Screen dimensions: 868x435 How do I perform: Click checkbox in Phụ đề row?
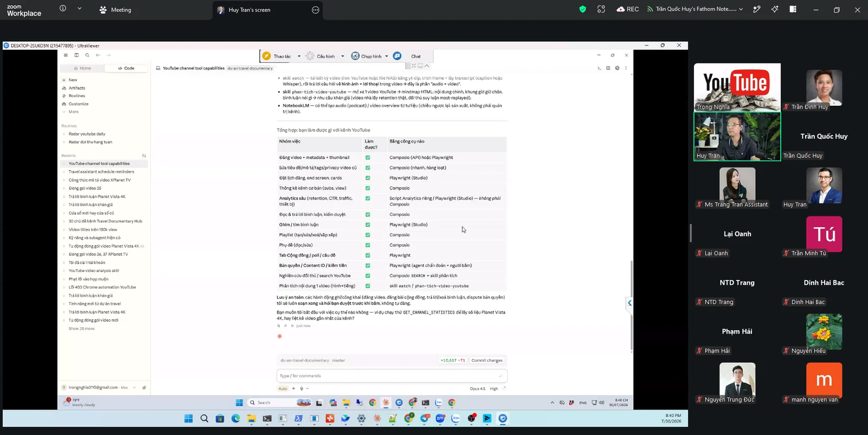(368, 245)
